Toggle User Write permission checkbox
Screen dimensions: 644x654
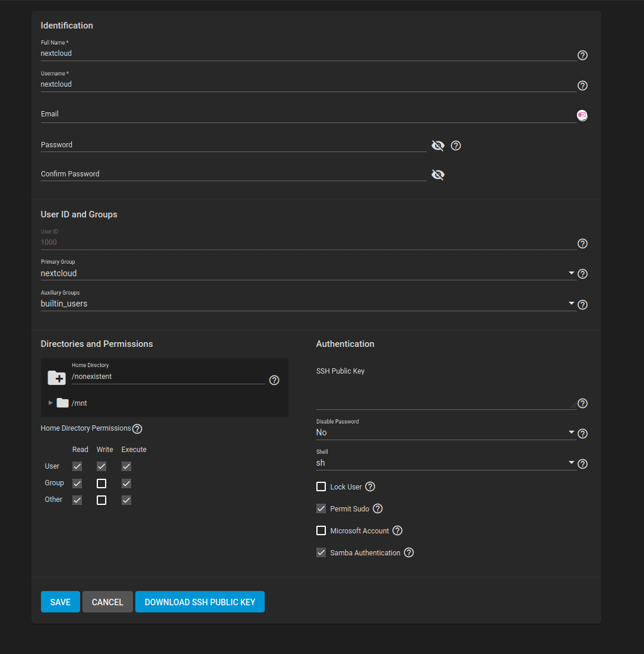tap(101, 466)
